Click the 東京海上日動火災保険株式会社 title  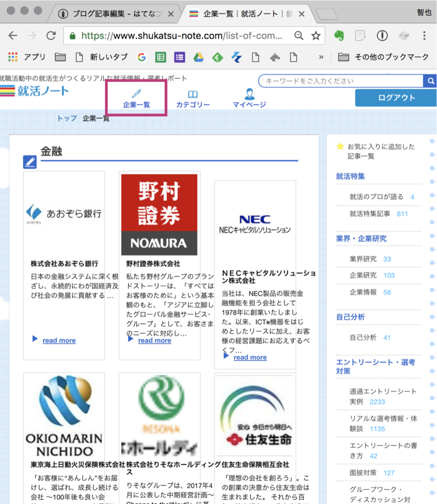77,465
